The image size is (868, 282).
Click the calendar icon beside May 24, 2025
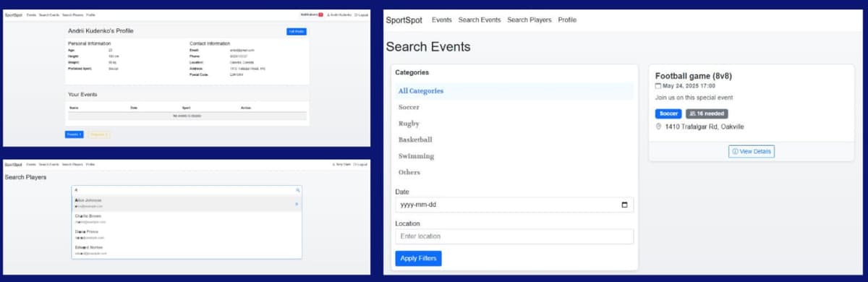coord(658,85)
